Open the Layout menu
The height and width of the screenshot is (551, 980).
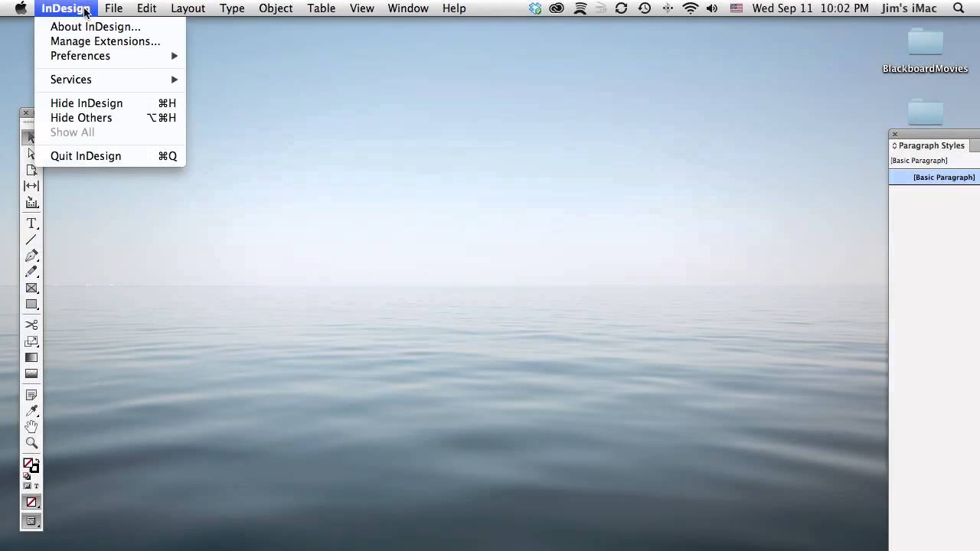pyautogui.click(x=188, y=8)
